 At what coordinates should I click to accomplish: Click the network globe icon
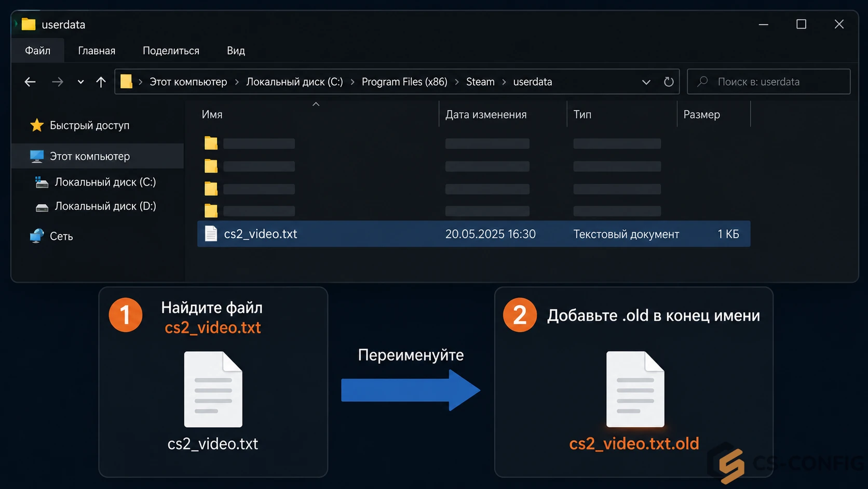click(x=37, y=236)
